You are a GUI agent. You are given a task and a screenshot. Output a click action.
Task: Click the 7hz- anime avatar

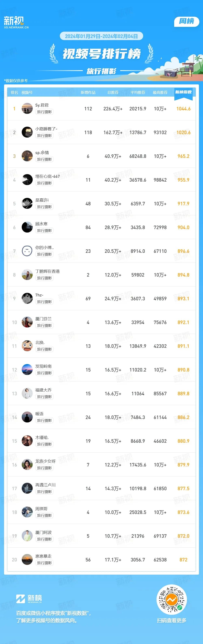(27, 298)
